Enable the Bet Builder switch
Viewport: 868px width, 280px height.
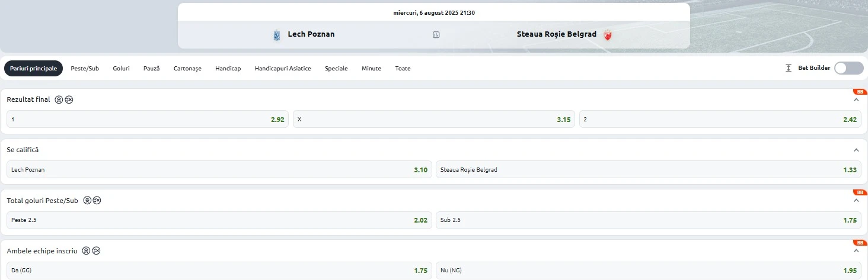848,68
